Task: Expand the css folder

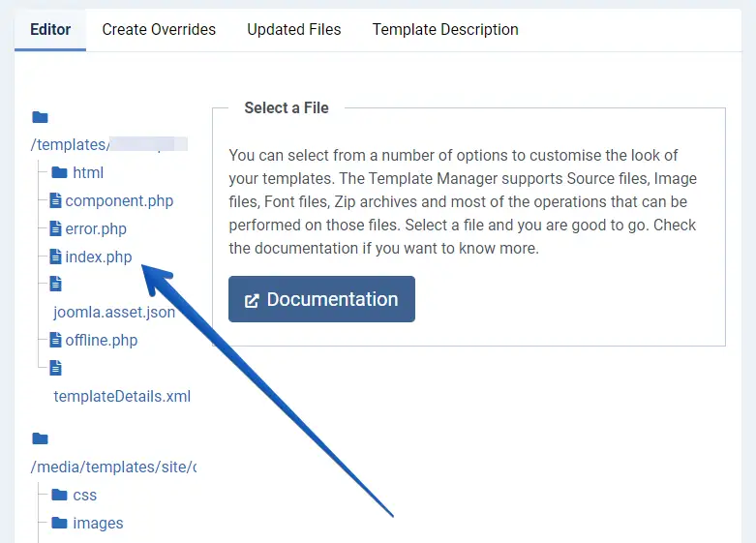Action: 84,495
